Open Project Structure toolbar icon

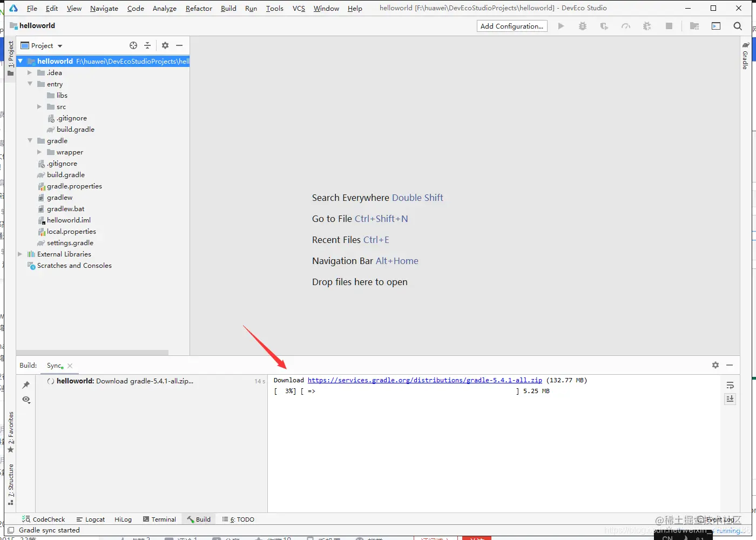point(694,26)
